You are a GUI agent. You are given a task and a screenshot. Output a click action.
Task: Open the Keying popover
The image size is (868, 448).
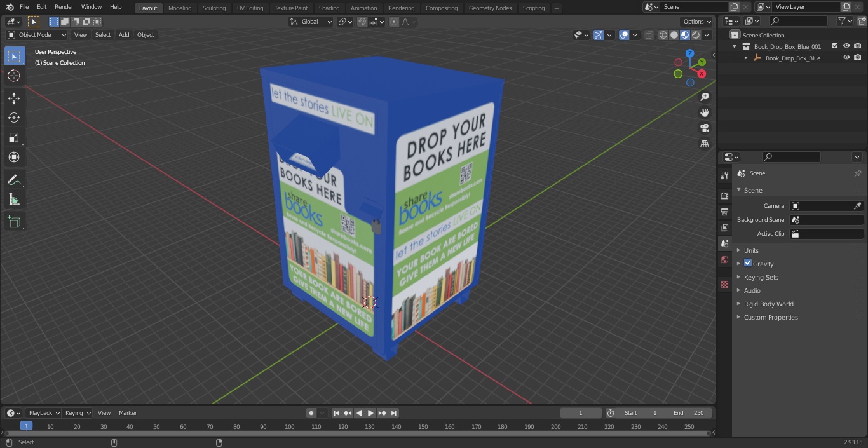[x=78, y=413]
